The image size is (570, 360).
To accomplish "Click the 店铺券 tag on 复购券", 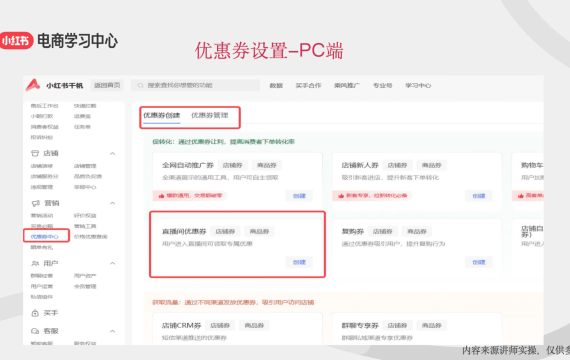I will (x=383, y=231).
